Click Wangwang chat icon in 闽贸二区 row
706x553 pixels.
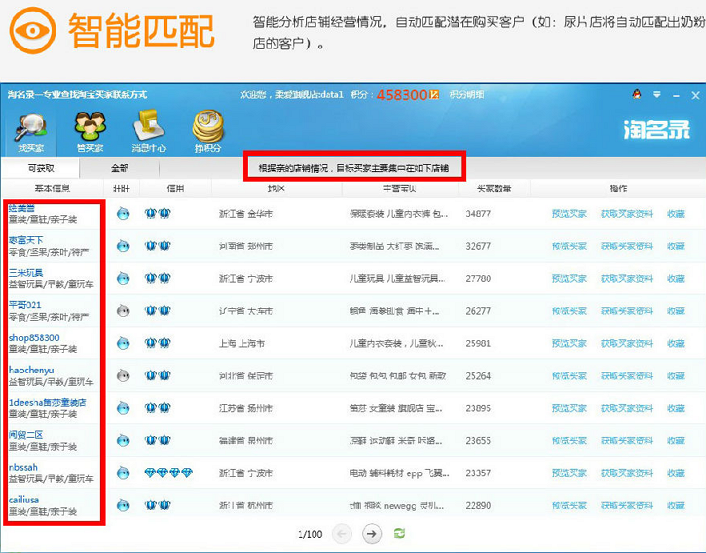pyautogui.click(x=123, y=440)
